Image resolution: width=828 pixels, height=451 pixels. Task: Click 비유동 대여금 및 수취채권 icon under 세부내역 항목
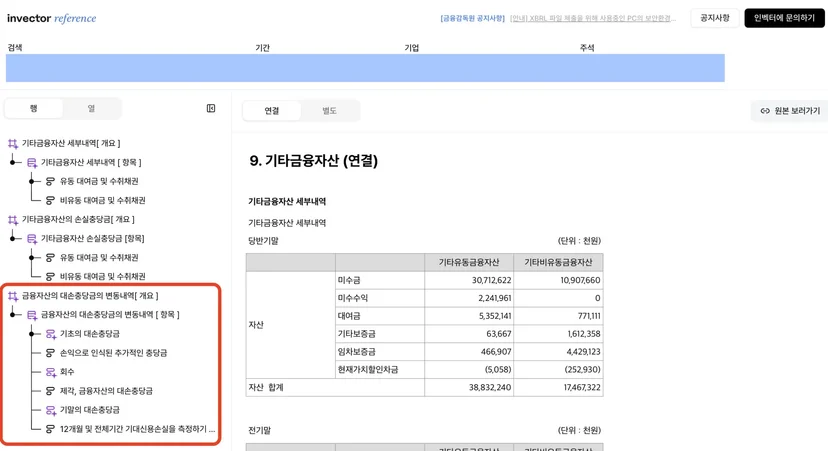[x=50, y=201]
